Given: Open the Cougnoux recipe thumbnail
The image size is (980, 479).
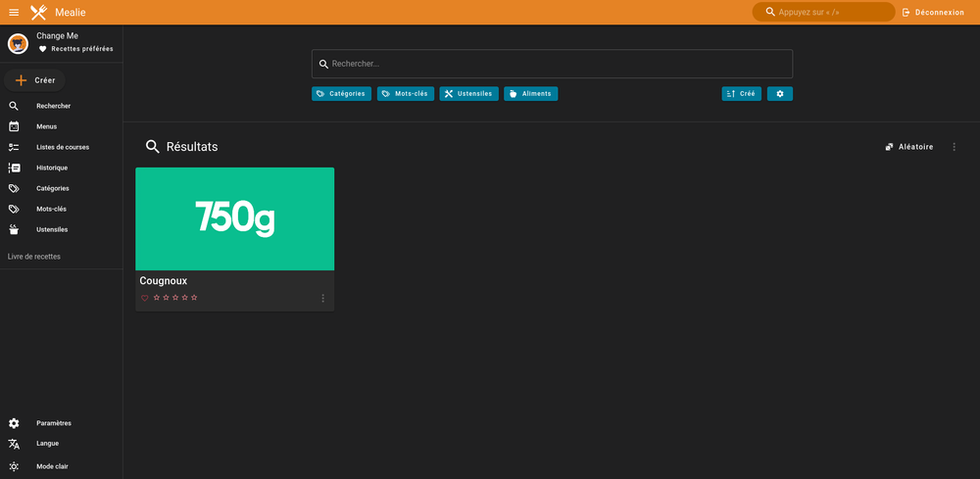Looking at the screenshot, I should (234, 218).
